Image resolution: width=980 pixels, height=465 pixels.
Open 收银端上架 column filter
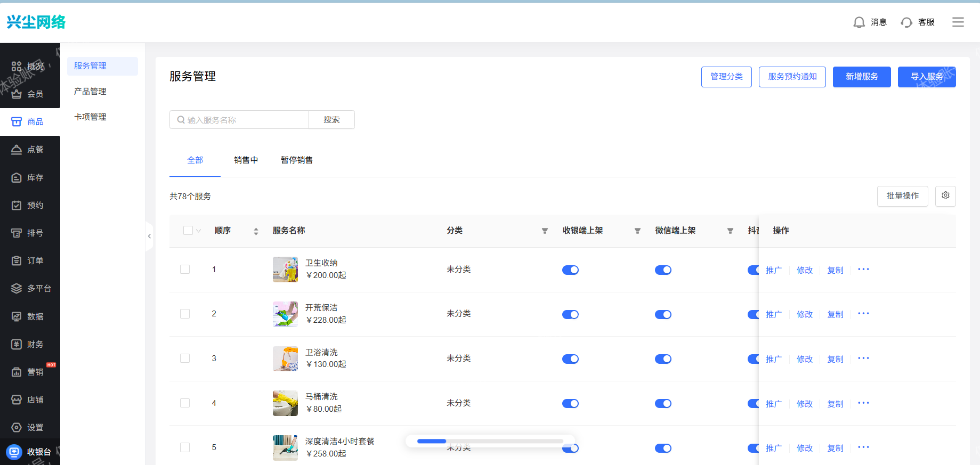[x=637, y=231]
